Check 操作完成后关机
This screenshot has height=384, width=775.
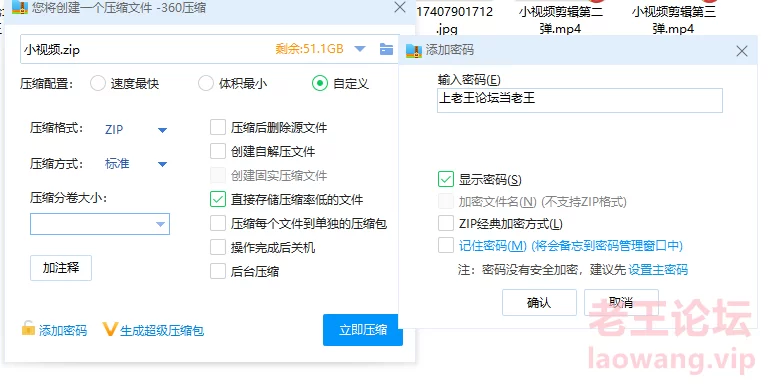coord(217,247)
